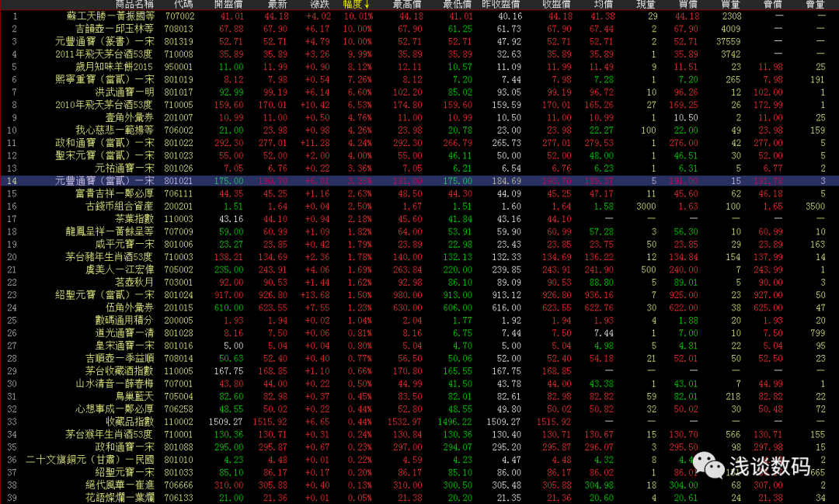Click buy volume 37559 cell
The image size is (839, 504).
click(728, 42)
